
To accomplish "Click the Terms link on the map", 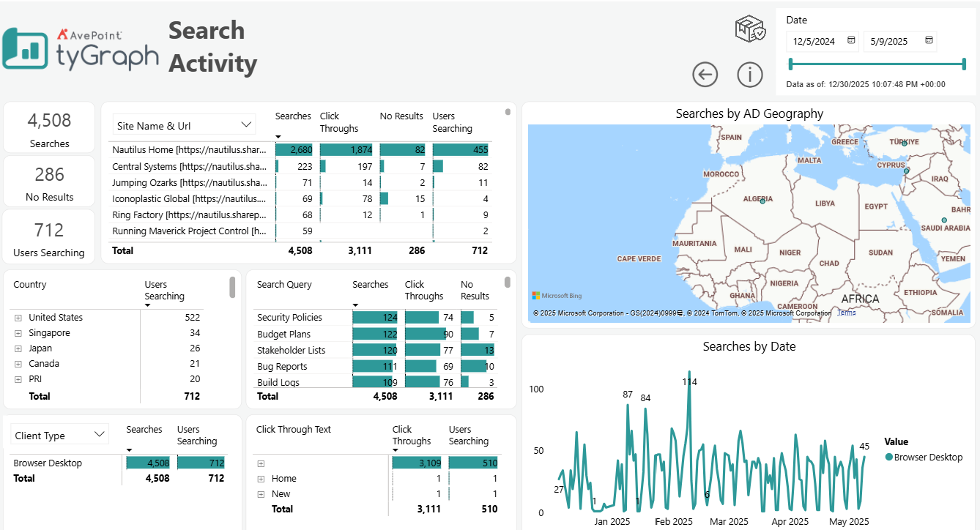I will point(846,311).
